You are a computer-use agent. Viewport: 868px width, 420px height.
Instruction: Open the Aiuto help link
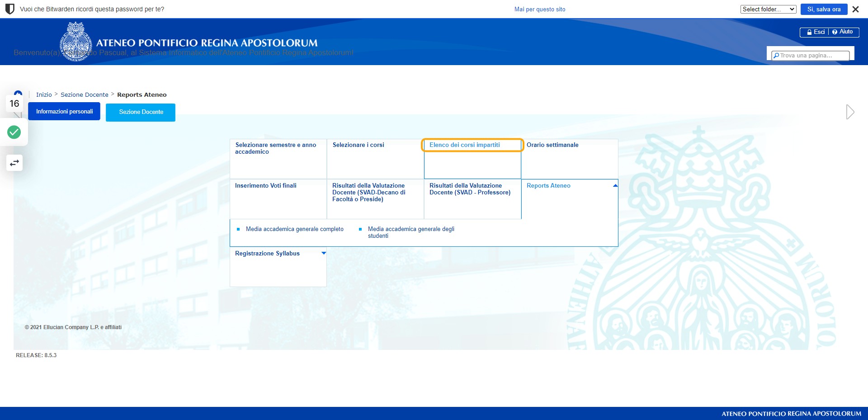[843, 32]
